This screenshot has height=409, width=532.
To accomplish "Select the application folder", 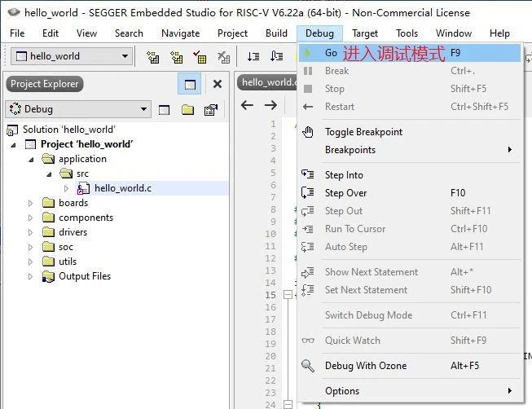I will tap(82, 159).
